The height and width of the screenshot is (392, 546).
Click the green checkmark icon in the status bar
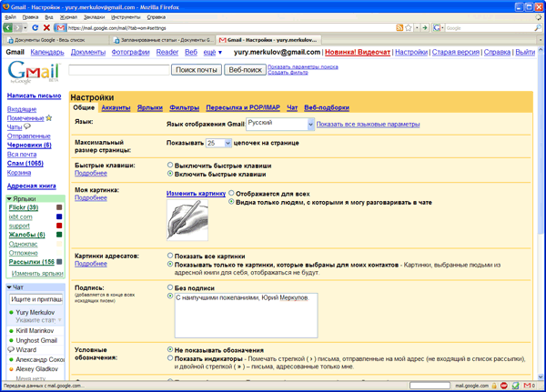[x=516, y=386]
